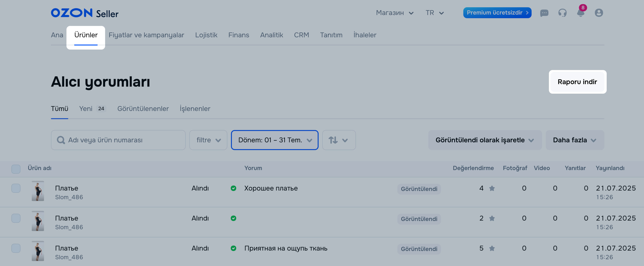The width and height of the screenshot is (644, 266).
Task: Click the 'Ürün adı' column header
Action: 40,168
